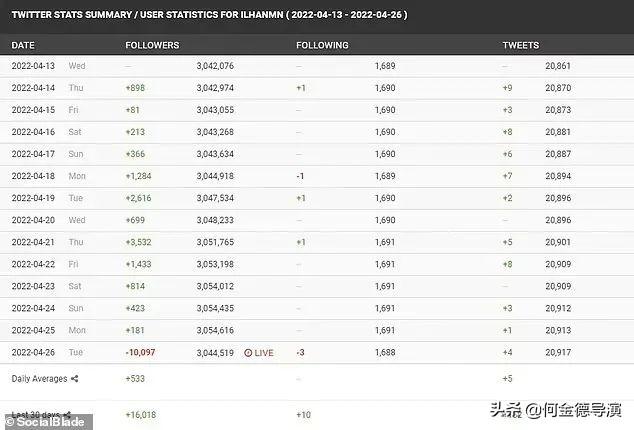Click the FOLLOWERS column header

[152, 45]
